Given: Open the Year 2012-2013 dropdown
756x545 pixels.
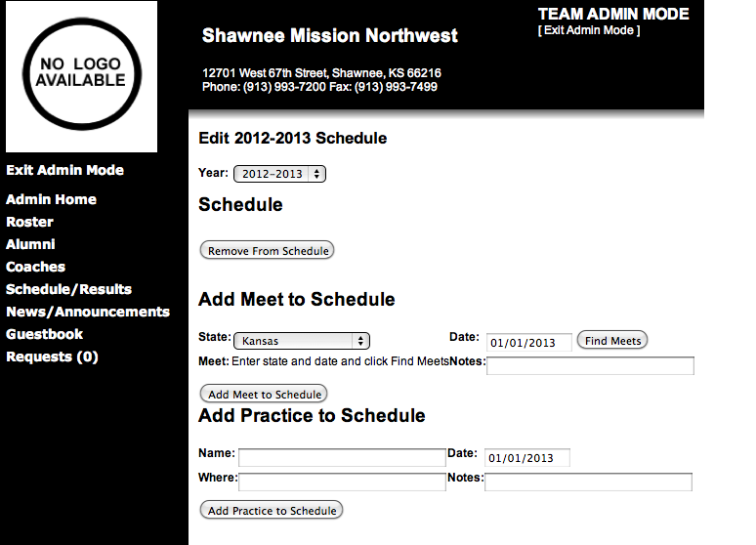Looking at the screenshot, I should [279, 174].
